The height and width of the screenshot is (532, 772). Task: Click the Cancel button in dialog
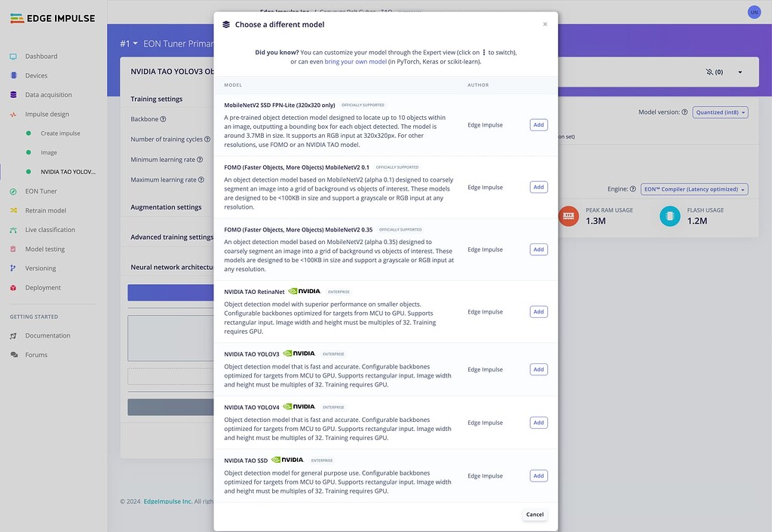535,515
